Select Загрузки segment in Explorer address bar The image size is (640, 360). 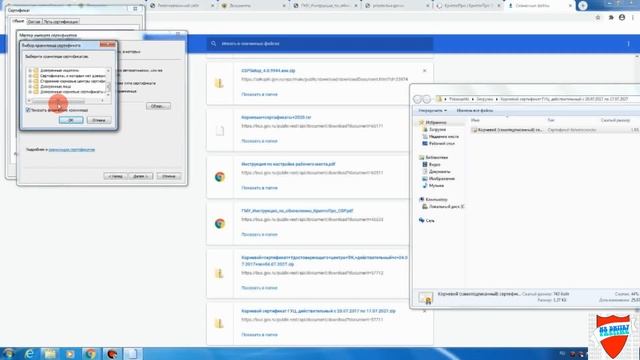click(485, 99)
